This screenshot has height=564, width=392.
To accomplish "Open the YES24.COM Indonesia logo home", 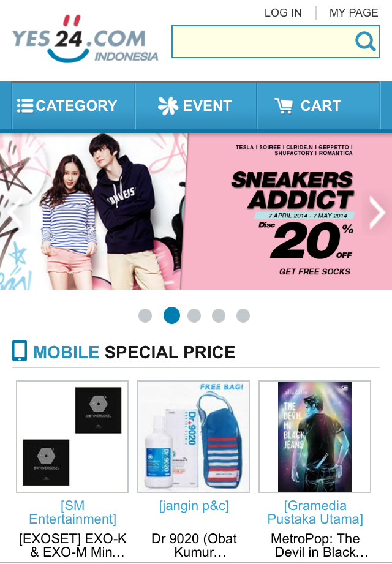I will tap(85, 39).
